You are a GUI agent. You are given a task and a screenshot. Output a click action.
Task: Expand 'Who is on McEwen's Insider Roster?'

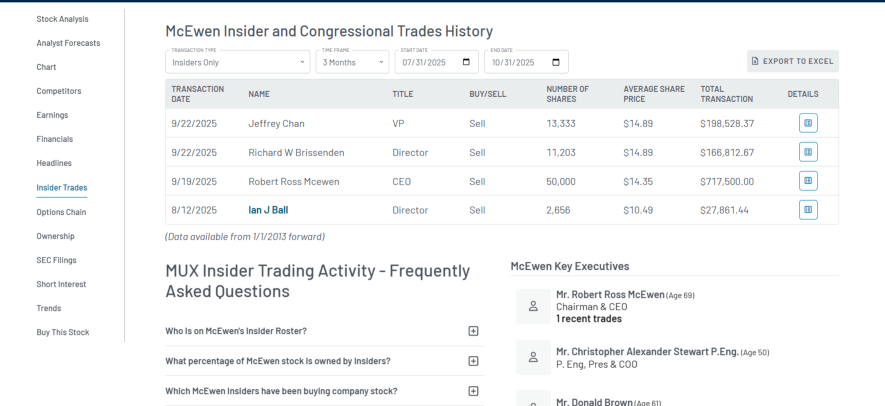473,331
